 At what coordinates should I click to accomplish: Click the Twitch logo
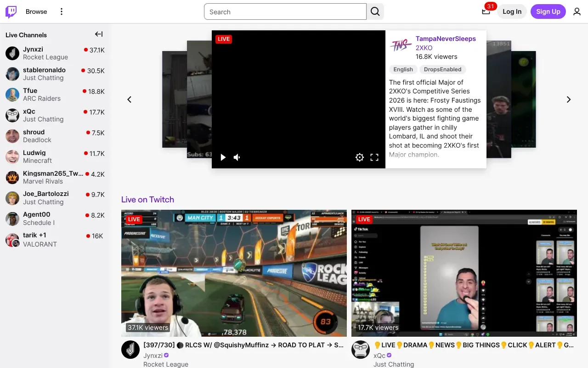click(x=10, y=11)
